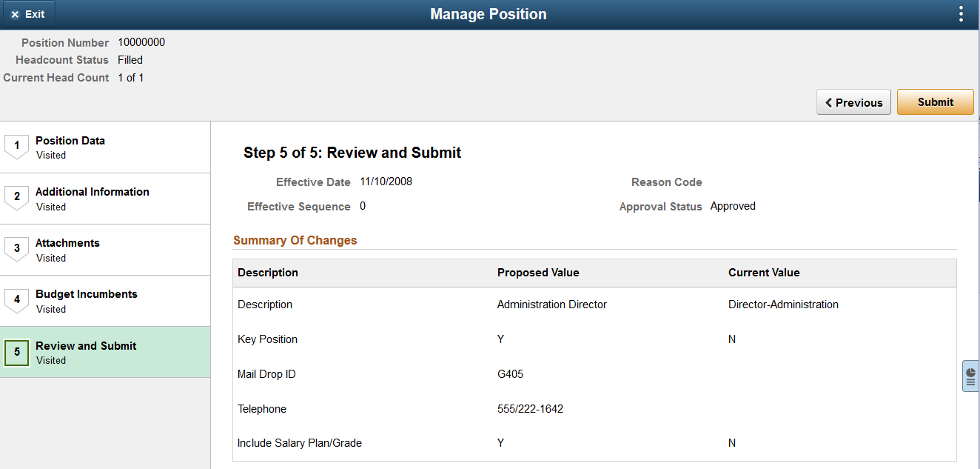Viewport: 980px width, 469px height.
Task: Exit the Manage Position page
Action: point(27,14)
